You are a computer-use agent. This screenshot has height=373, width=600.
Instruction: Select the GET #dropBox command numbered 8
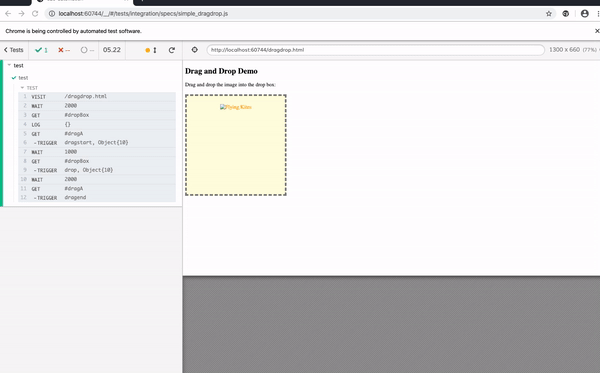pos(97,161)
